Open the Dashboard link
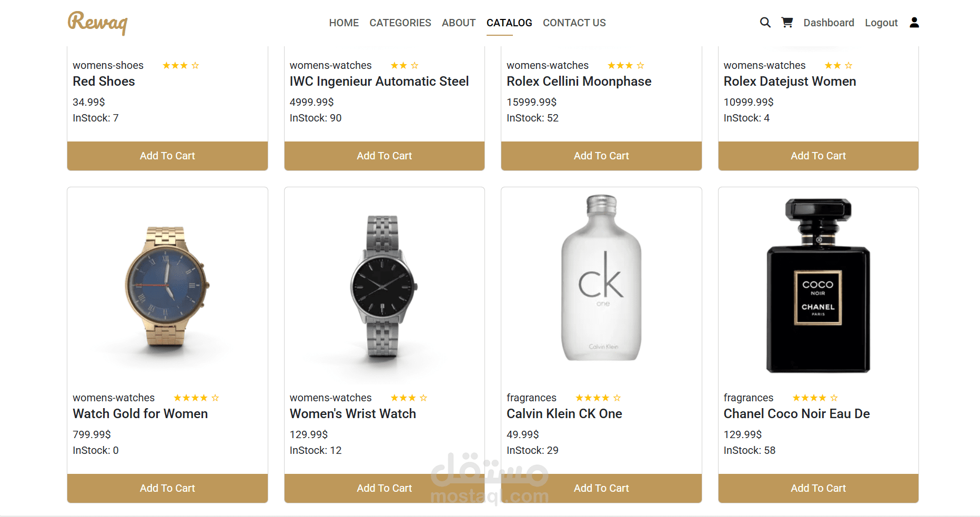The width and height of the screenshot is (980, 517). coord(829,23)
